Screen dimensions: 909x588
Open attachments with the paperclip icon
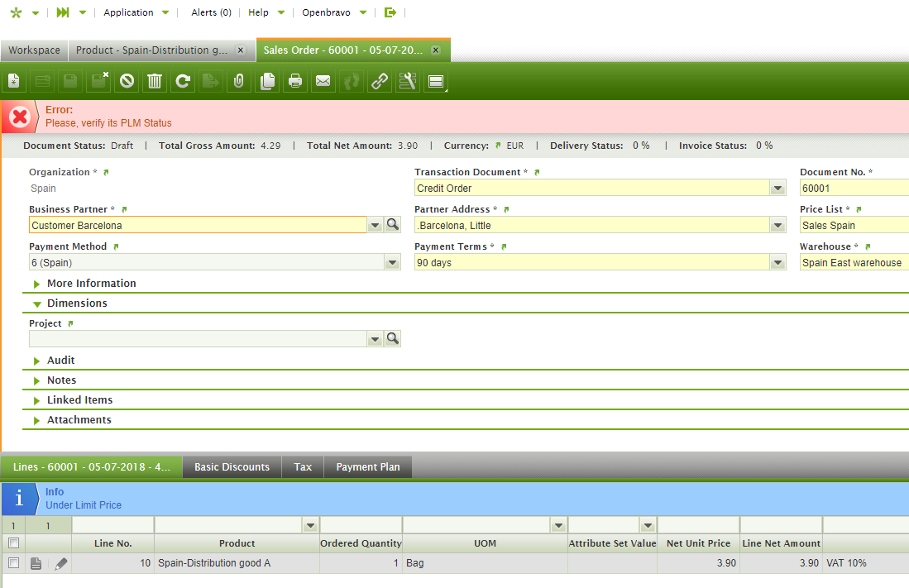pyautogui.click(x=238, y=81)
